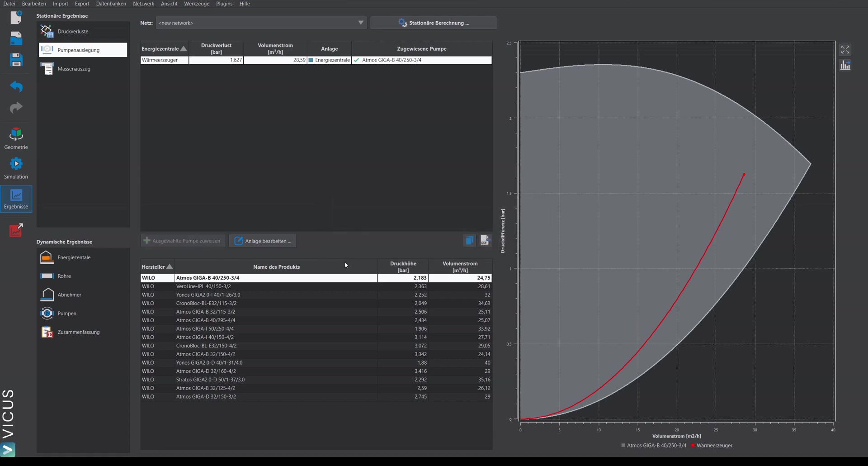
Task: Switch to the Geometrie view
Action: 16,138
